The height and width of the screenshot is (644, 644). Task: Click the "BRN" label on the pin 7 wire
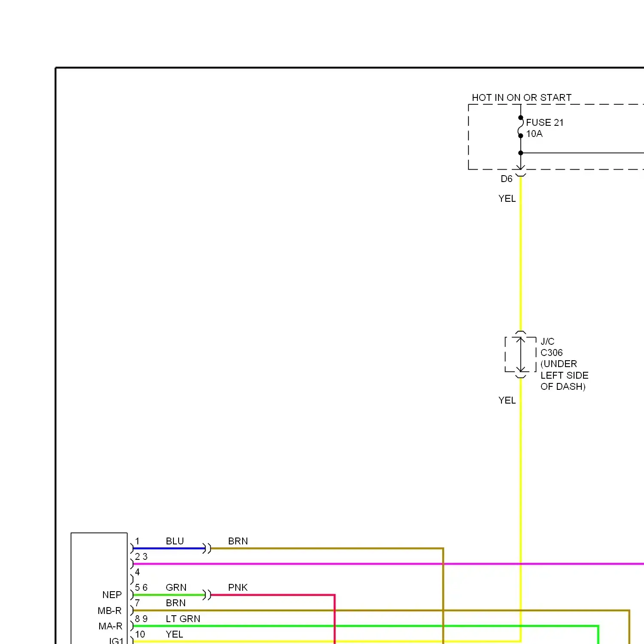[176, 603]
